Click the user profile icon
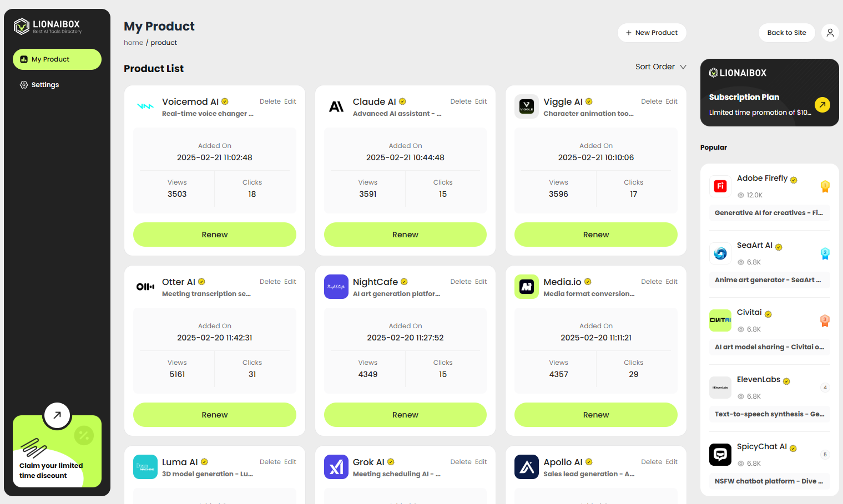Viewport: 843px width, 504px height. [x=830, y=33]
